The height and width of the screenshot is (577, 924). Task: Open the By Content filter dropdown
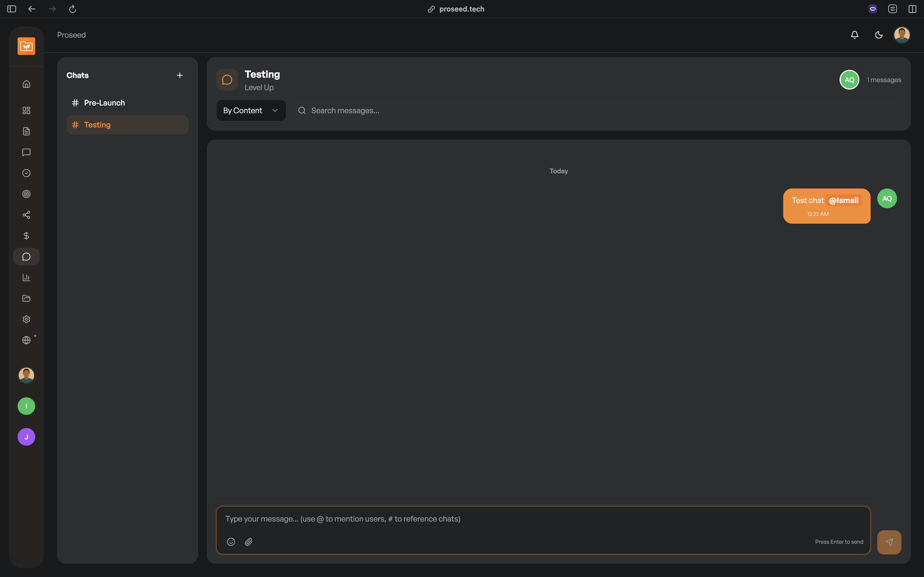[251, 110]
